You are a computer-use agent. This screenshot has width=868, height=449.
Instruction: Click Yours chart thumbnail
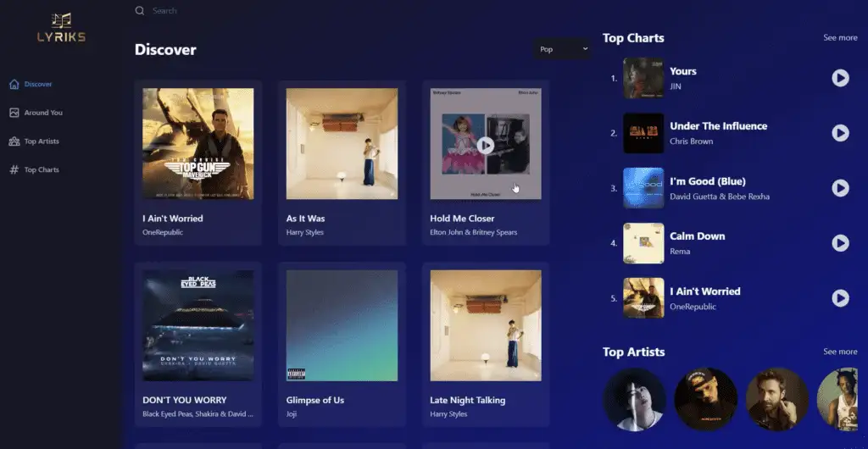tap(644, 78)
